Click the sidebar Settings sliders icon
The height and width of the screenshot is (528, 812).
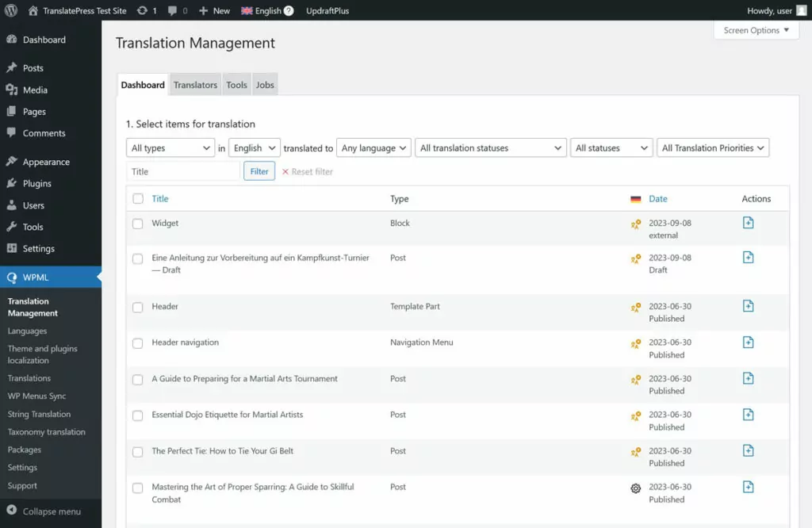point(11,248)
